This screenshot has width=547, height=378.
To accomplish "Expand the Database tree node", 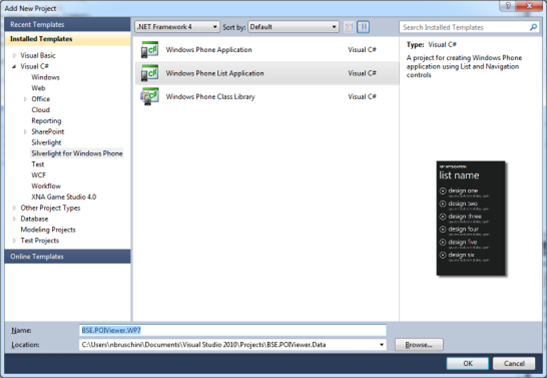I will pos(14,219).
